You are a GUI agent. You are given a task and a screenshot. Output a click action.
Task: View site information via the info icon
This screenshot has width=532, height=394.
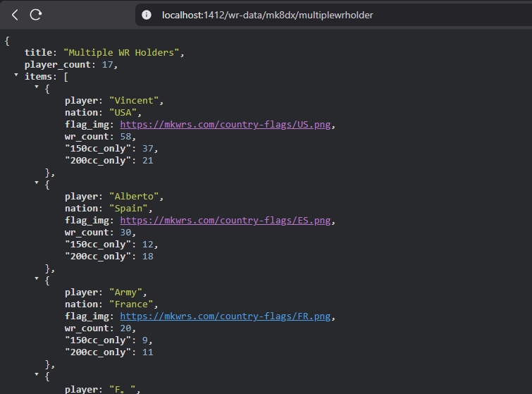[147, 15]
